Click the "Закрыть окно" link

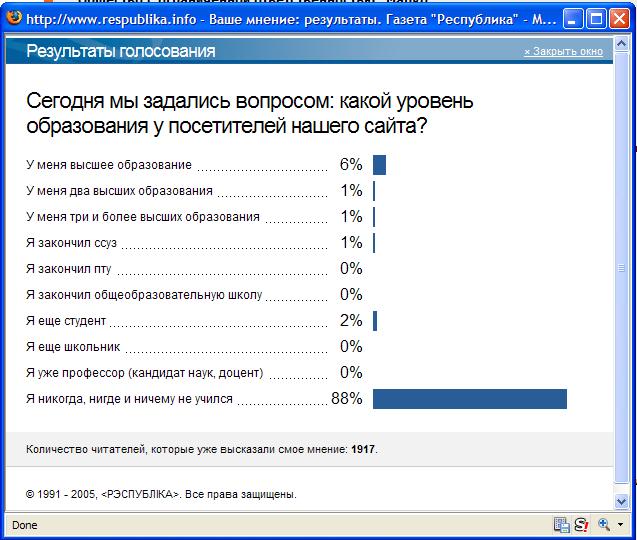point(563,52)
